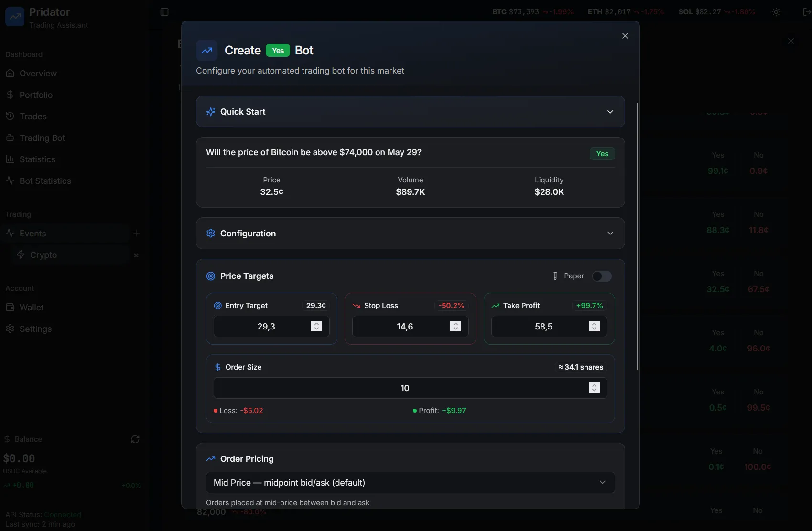The image size is (812, 531).
Task: Click the Create Bot dialog header icon
Action: (207, 51)
